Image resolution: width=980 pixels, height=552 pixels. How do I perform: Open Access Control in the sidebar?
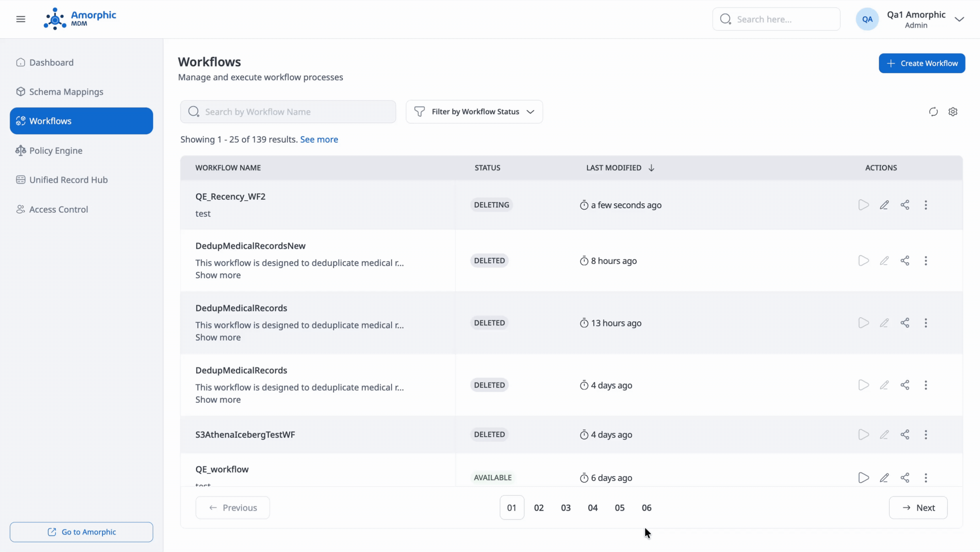81,209
